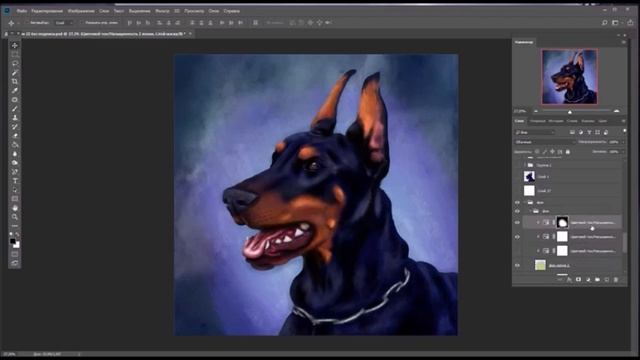Open Navigator panel flyout menu
Viewport: 640px width, 360px height.
tap(623, 42)
